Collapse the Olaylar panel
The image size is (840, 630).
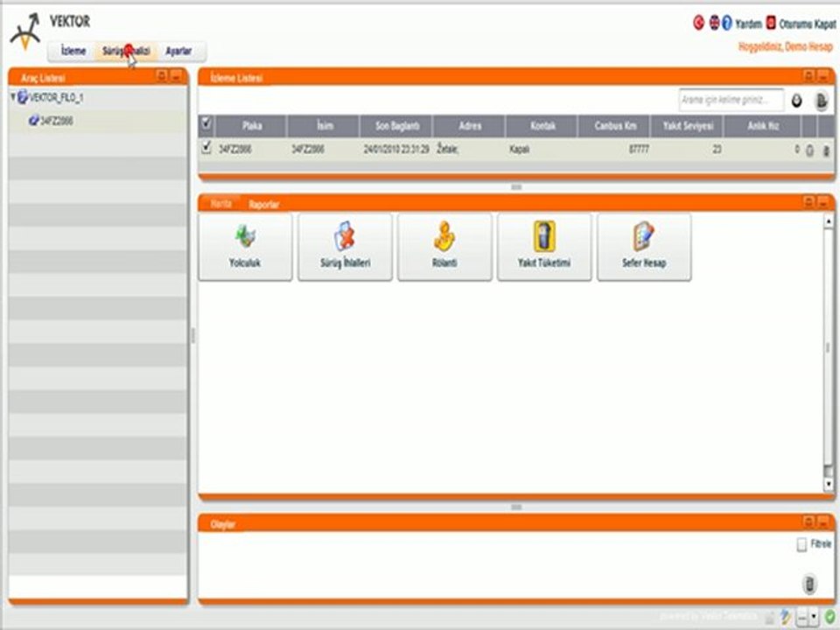[x=824, y=521]
